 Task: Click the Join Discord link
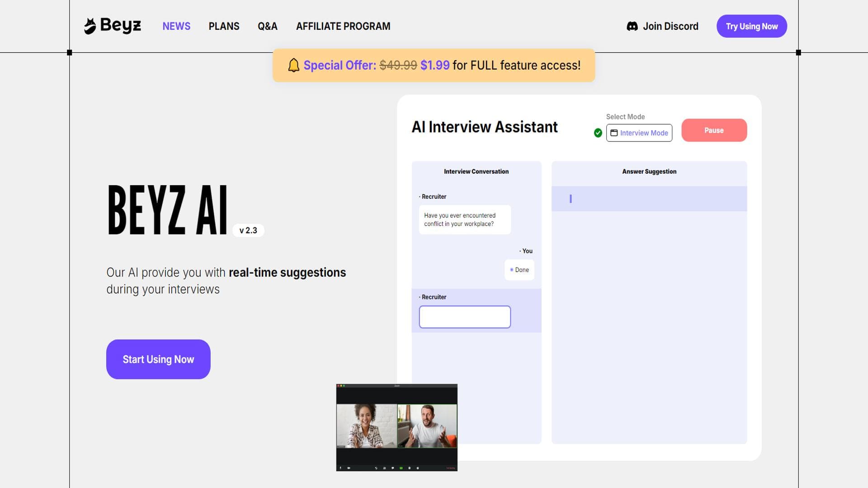tap(662, 26)
